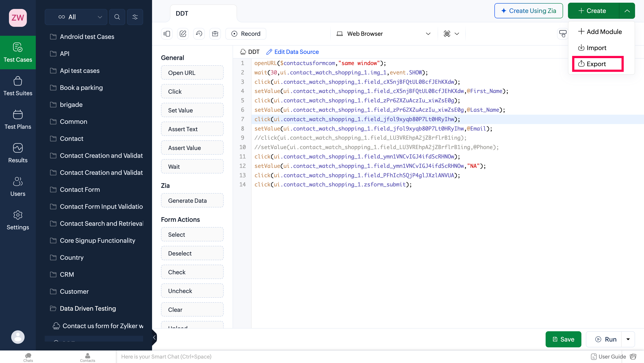
Task: Click the user profile avatar
Action: click(18, 337)
